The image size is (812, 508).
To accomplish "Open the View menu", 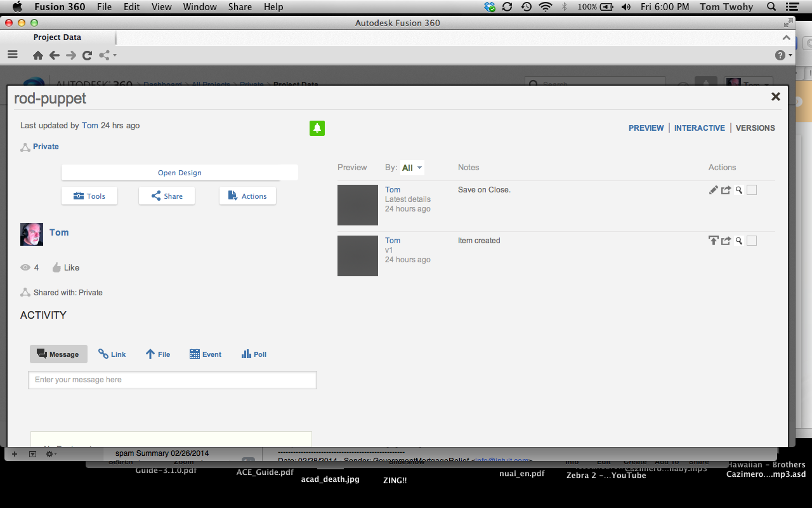I will [x=162, y=7].
